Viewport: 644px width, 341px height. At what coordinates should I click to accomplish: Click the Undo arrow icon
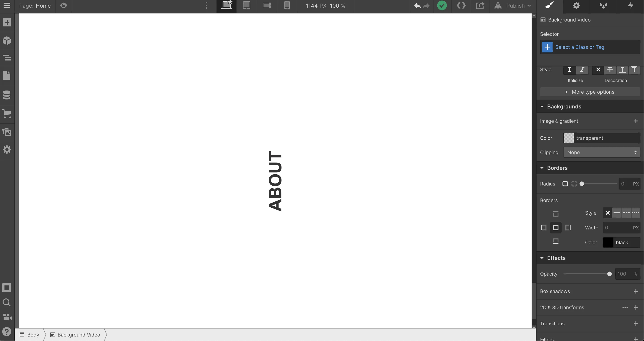coord(417,6)
